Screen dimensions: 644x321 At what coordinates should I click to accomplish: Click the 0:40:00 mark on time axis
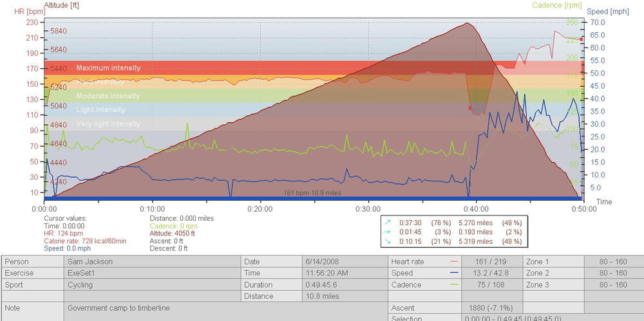pos(476,208)
